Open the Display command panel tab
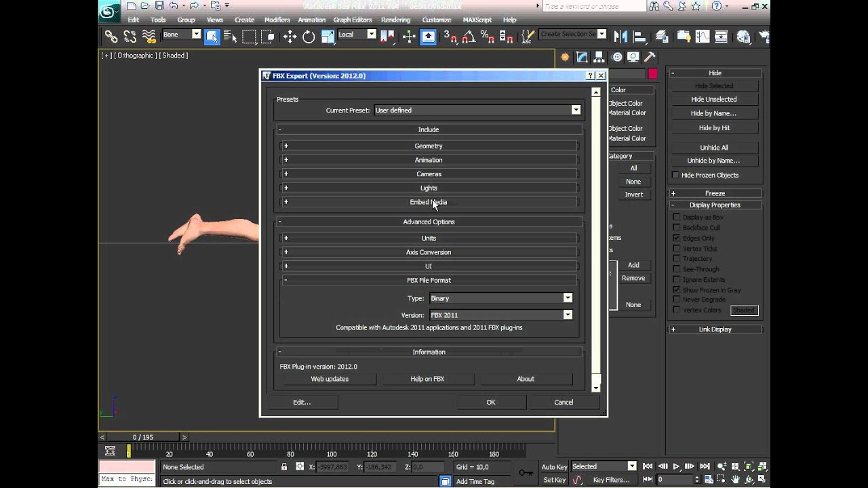 [x=633, y=58]
